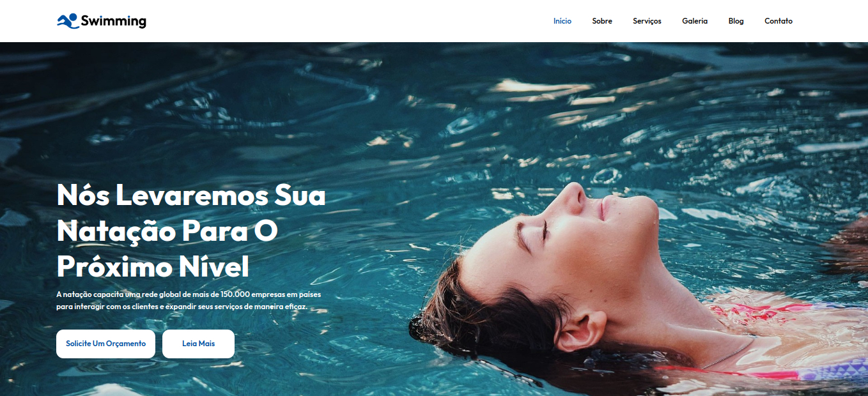
Task: Click the blue swimmer logo icon
Action: click(x=67, y=21)
